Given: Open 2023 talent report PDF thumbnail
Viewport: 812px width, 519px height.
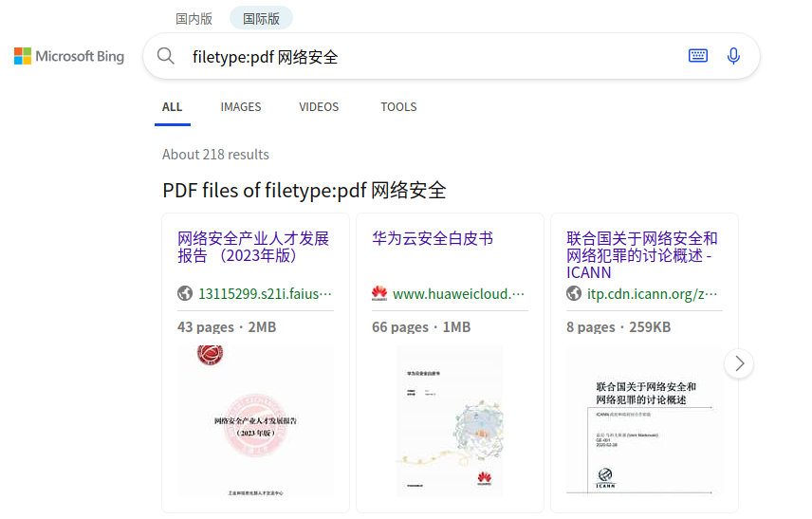Looking at the screenshot, I should click(256, 421).
